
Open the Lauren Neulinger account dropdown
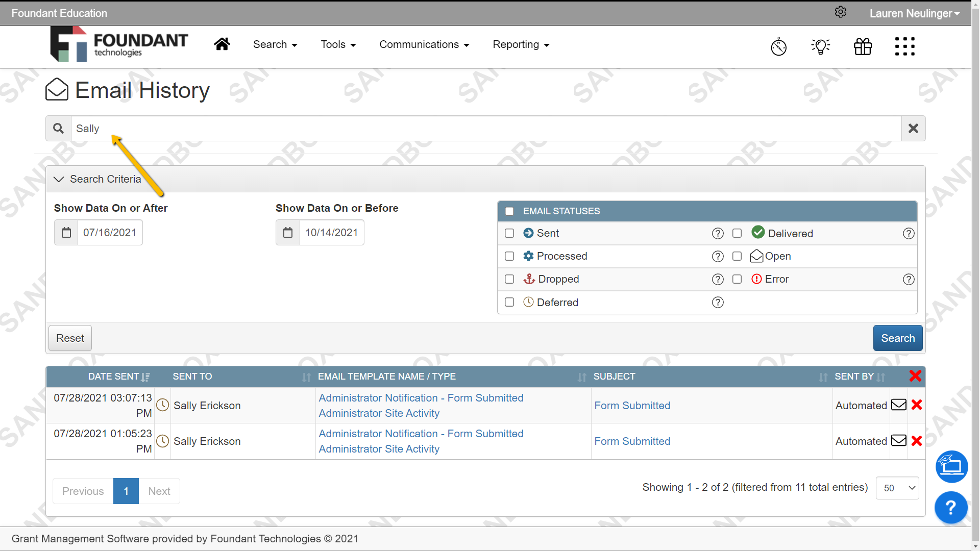click(914, 13)
